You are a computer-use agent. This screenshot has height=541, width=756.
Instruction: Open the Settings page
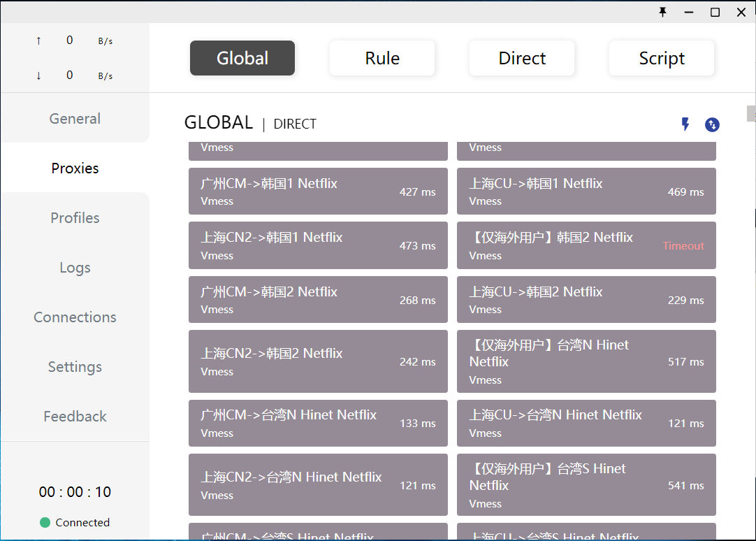(x=75, y=367)
